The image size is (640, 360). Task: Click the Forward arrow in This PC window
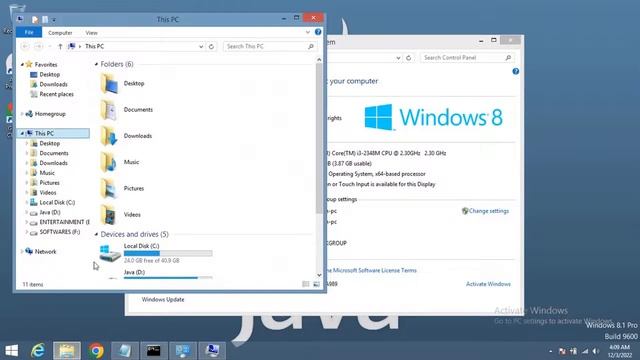pyautogui.click(x=38, y=47)
